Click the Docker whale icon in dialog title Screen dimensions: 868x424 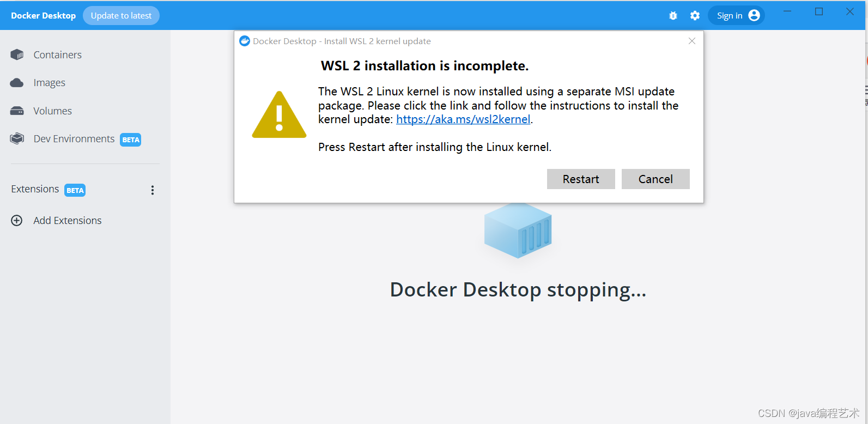point(245,41)
